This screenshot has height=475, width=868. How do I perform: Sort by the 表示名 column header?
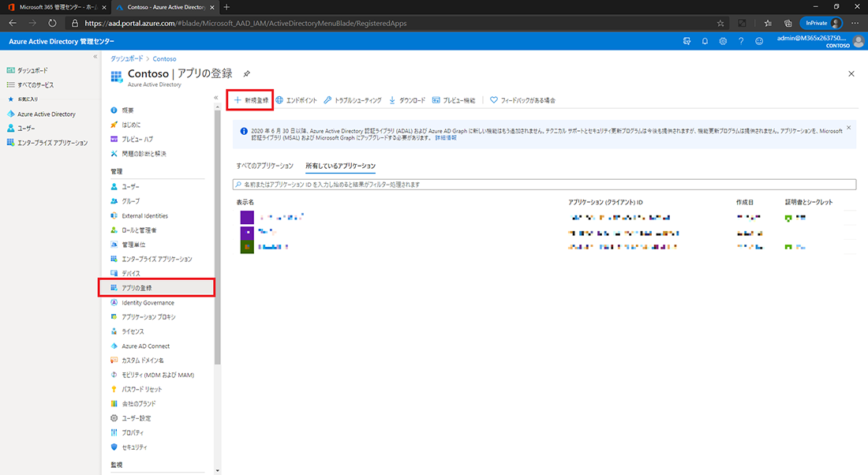(x=245, y=202)
